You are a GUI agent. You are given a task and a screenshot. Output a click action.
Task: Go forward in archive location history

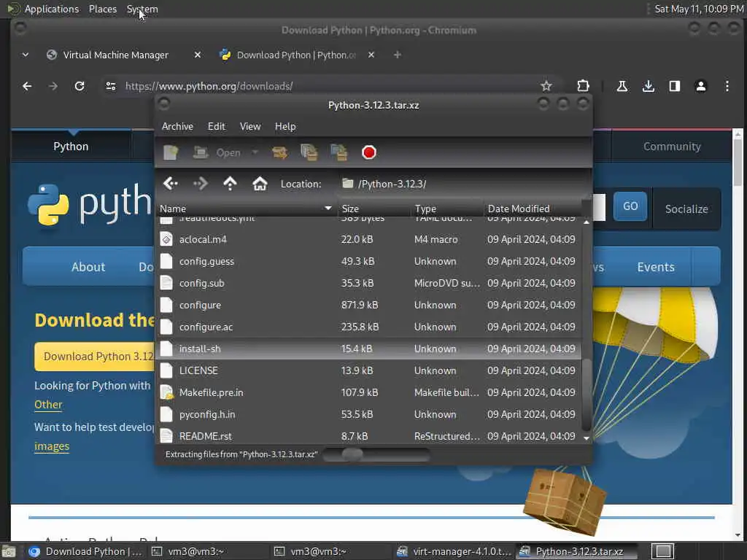click(200, 183)
